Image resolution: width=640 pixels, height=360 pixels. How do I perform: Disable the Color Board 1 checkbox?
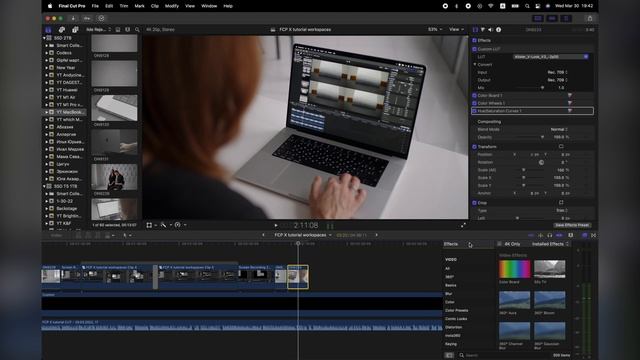[474, 96]
